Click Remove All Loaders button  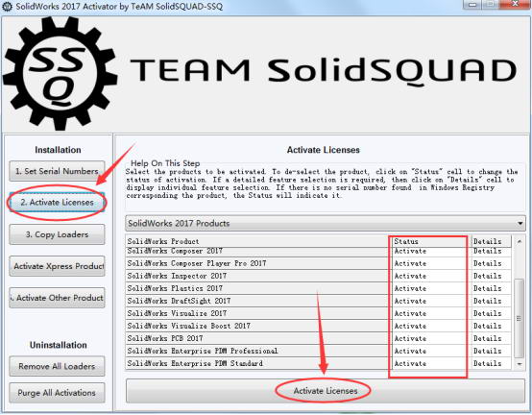pyautogui.click(x=57, y=366)
